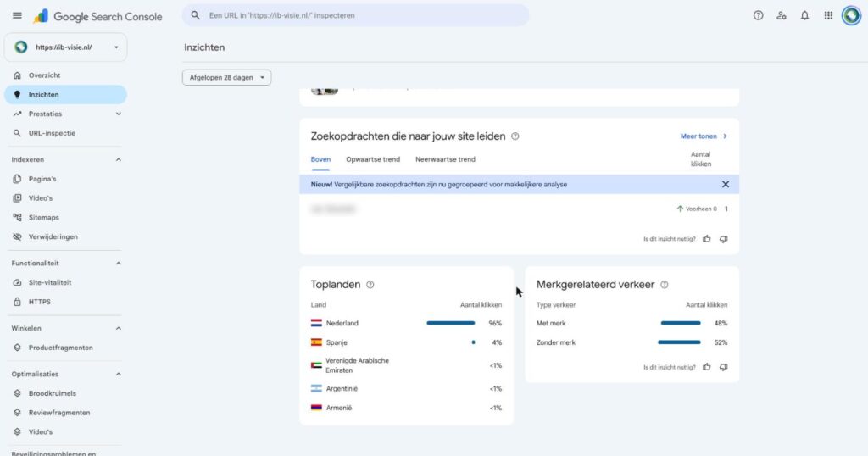Open the Afgelopen 28 dagen date dropdown

226,77
